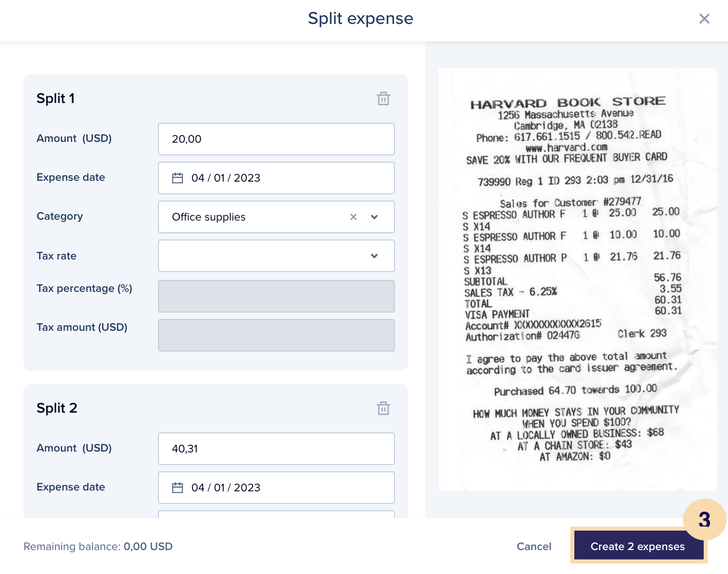Delete Split 1 using its trash icon
Viewport: 728px width, 574px height.
[383, 99]
